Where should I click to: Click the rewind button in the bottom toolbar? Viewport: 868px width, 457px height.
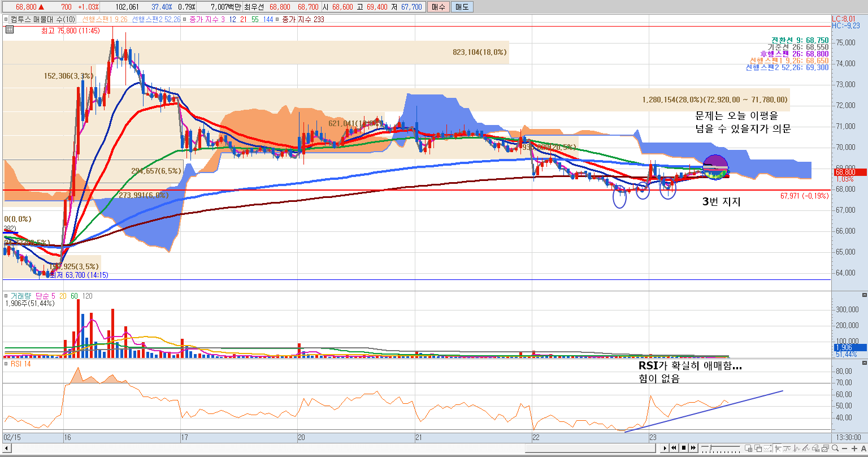click(674, 448)
